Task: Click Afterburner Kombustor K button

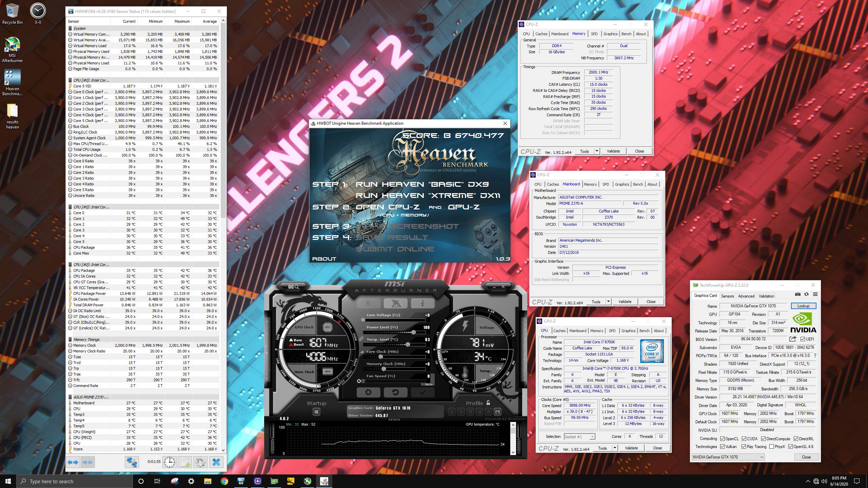Action: 368,303
